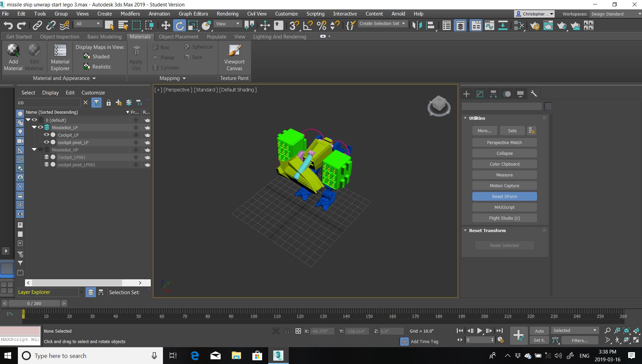Click the Select and Rotate tool
This screenshot has height=364, width=642.
pyautogui.click(x=179, y=25)
